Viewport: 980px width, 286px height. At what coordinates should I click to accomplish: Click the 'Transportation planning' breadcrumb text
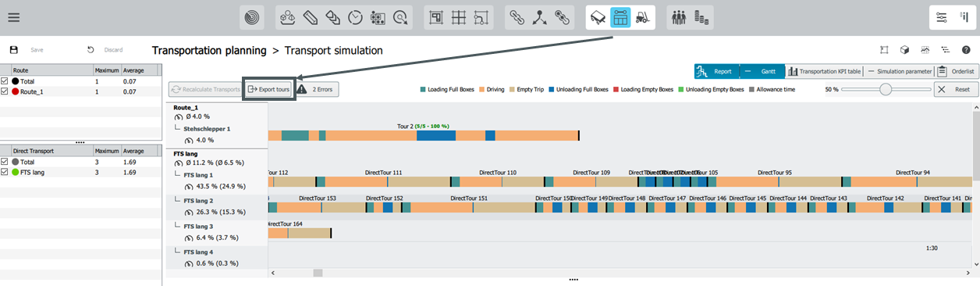(x=208, y=50)
